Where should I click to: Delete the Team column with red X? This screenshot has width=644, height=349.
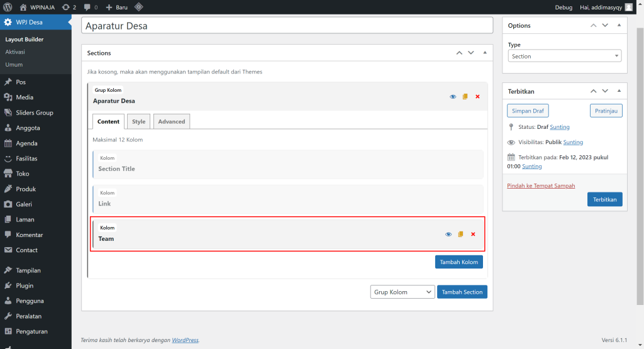pos(473,234)
